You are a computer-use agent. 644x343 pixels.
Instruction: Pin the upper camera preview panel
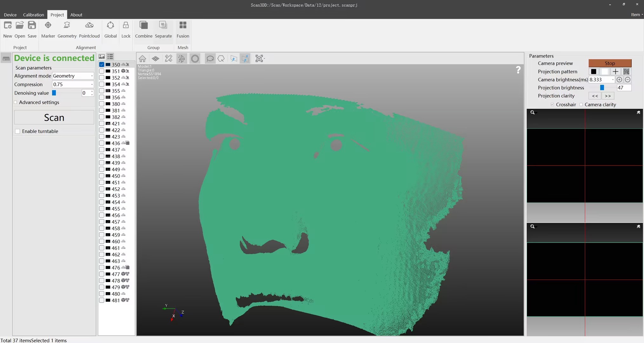pyautogui.click(x=638, y=112)
